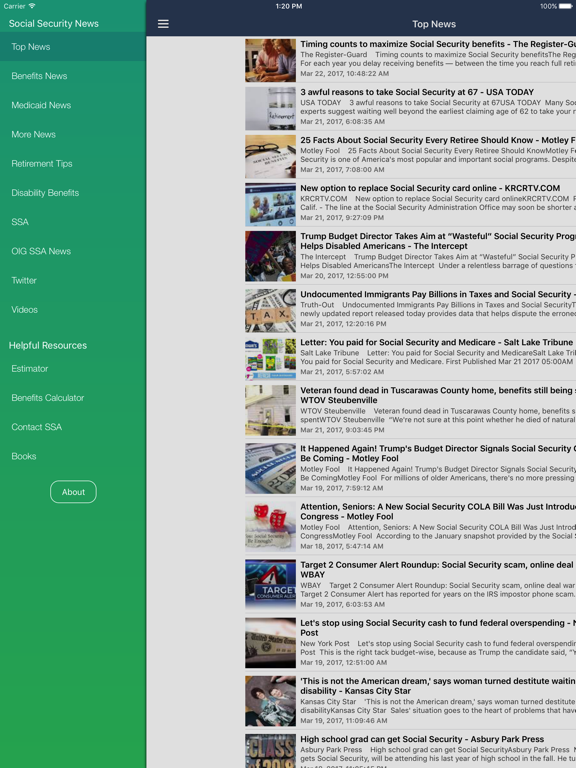Open Salt Lake Tribune letter article
576x768 pixels.
coord(410,359)
